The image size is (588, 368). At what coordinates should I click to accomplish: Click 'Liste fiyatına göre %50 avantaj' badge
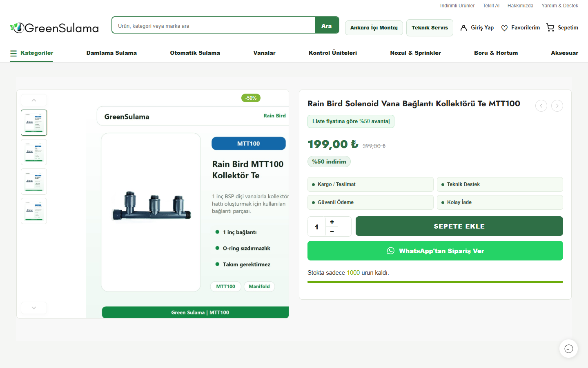(351, 121)
